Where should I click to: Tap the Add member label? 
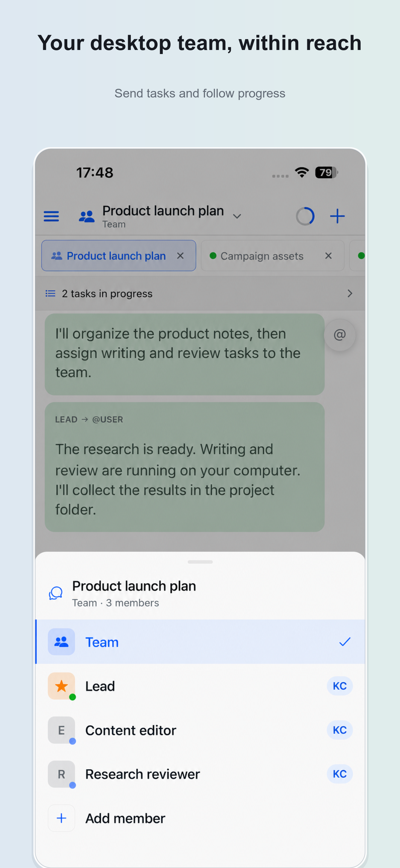point(125,818)
